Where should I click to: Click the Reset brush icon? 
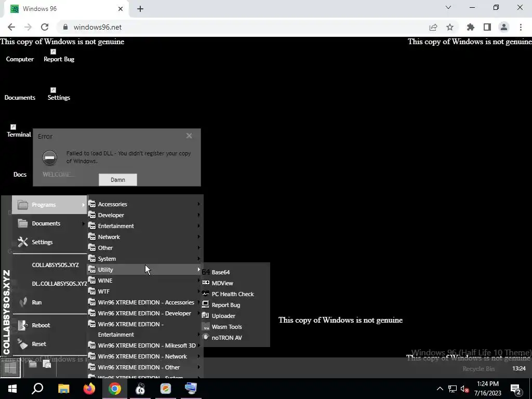(23, 344)
